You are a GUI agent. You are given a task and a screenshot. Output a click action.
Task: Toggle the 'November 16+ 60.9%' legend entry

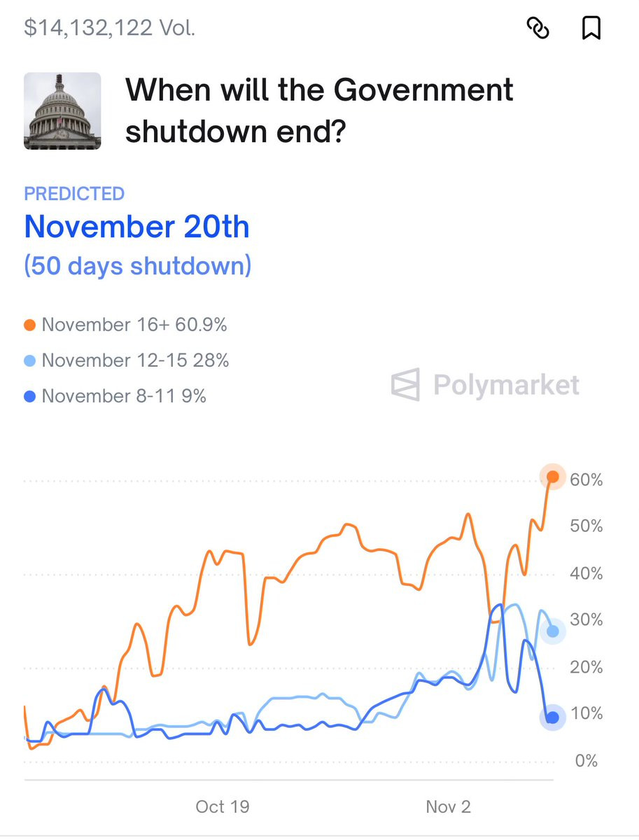click(126, 325)
